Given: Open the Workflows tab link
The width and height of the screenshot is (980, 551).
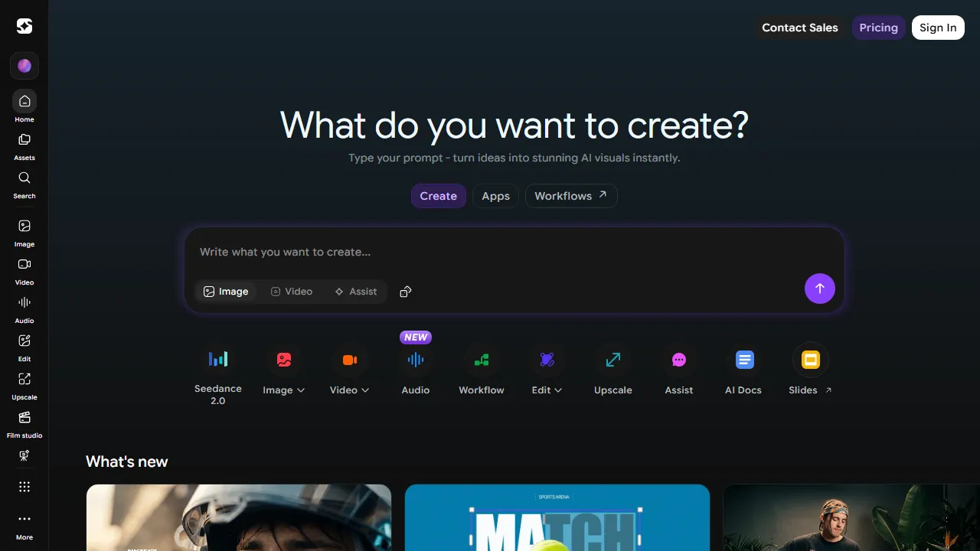Looking at the screenshot, I should pos(571,196).
